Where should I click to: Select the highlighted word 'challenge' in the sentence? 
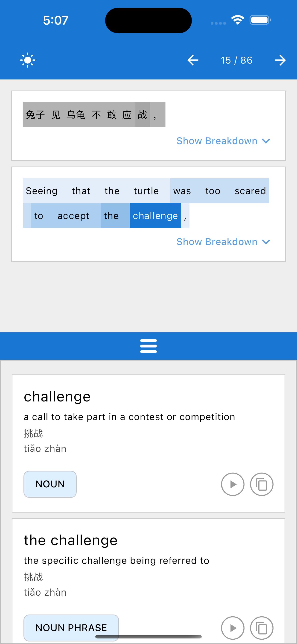point(155,216)
